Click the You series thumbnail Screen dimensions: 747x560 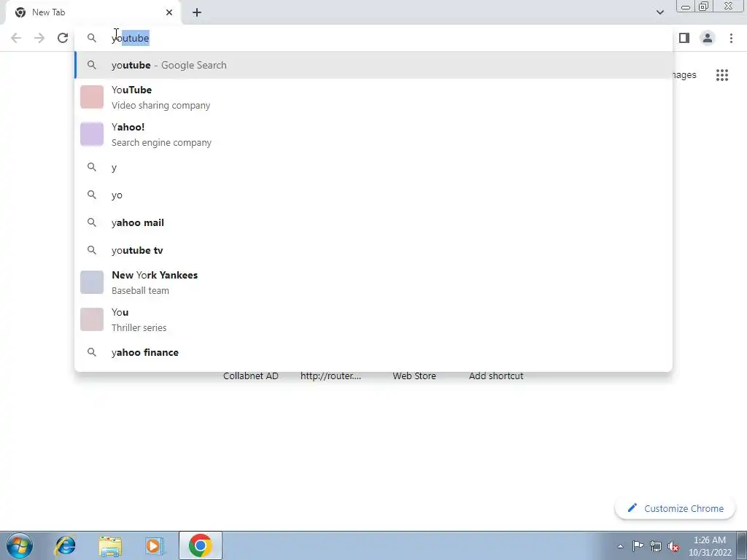(92, 319)
